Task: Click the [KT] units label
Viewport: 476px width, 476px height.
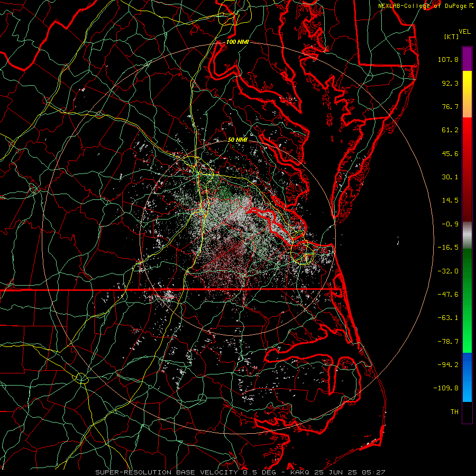Action: coord(452,36)
